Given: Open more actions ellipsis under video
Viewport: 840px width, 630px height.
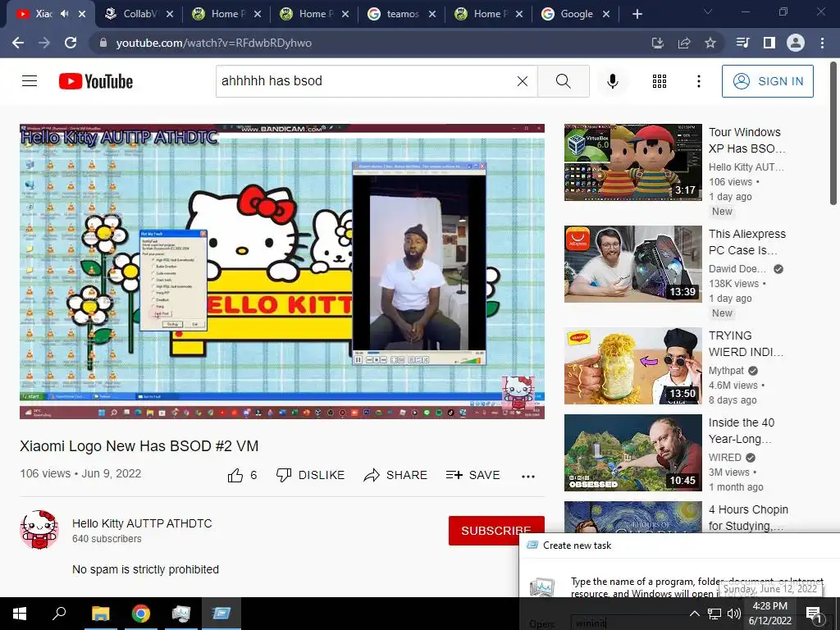Looking at the screenshot, I should (528, 477).
